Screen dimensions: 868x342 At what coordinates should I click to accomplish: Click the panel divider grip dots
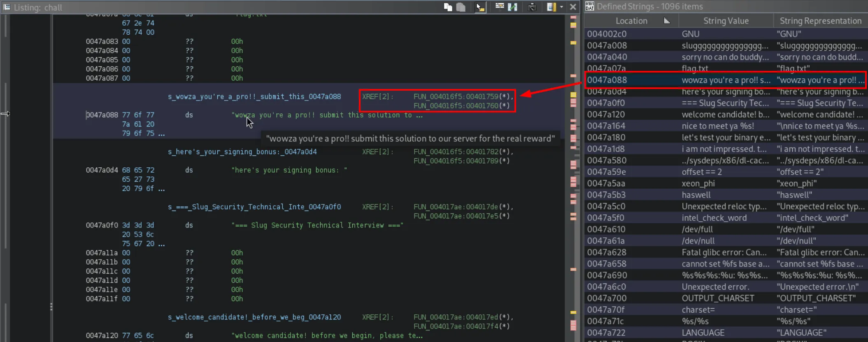tap(51, 307)
